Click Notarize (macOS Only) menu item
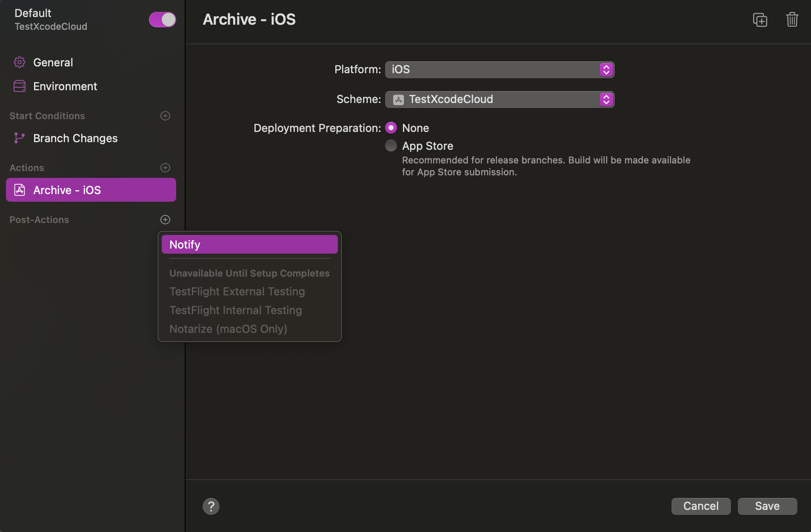Viewport: 811px width, 532px height. point(250,329)
